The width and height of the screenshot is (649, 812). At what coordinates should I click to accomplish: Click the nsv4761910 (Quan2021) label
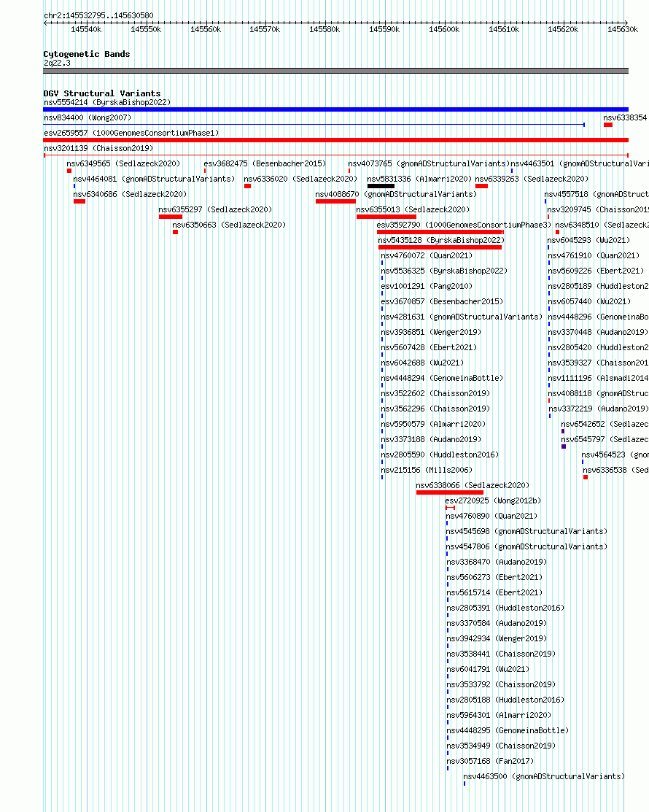tap(594, 256)
